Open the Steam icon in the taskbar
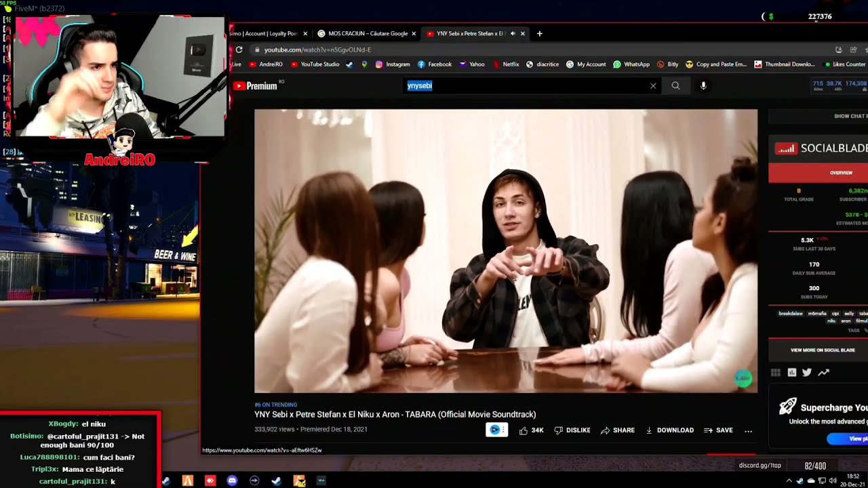The width and height of the screenshot is (868, 488). coord(277,481)
